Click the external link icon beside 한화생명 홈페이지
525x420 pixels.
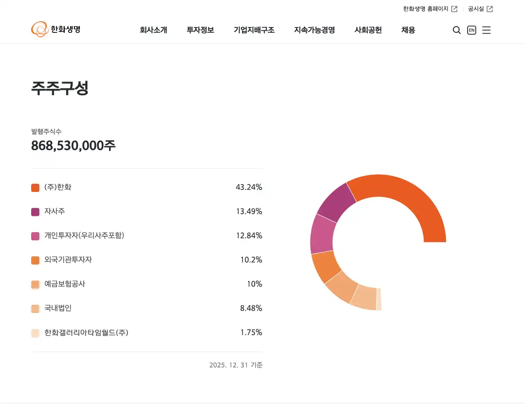(455, 8)
